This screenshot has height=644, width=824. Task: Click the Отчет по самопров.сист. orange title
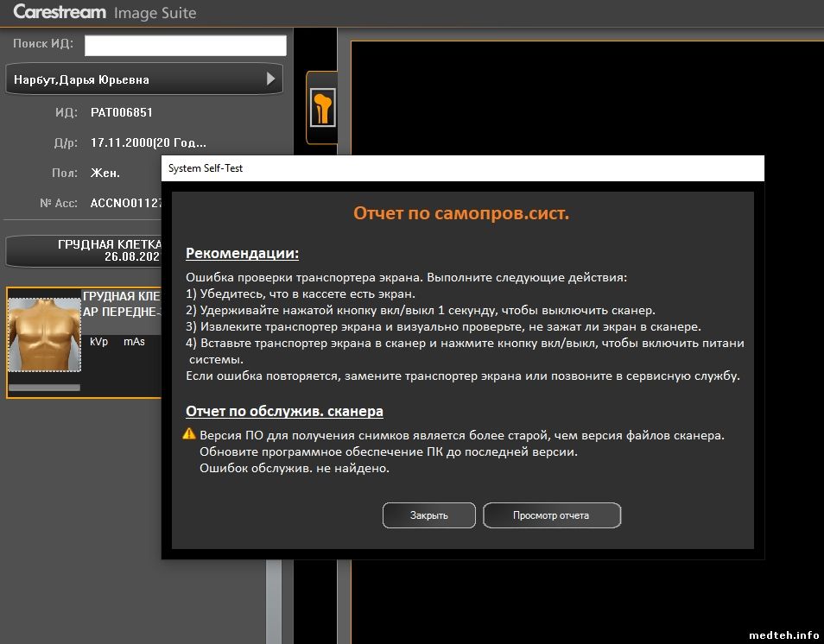pyautogui.click(x=461, y=213)
